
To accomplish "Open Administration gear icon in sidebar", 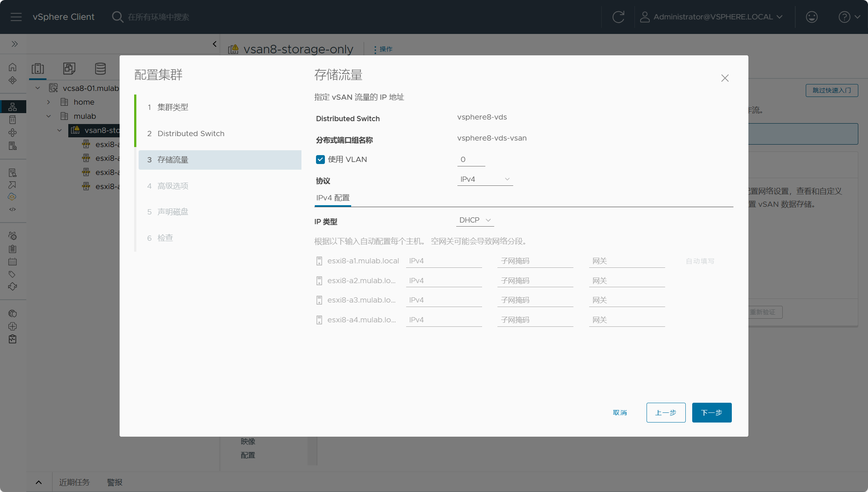I will point(13,236).
